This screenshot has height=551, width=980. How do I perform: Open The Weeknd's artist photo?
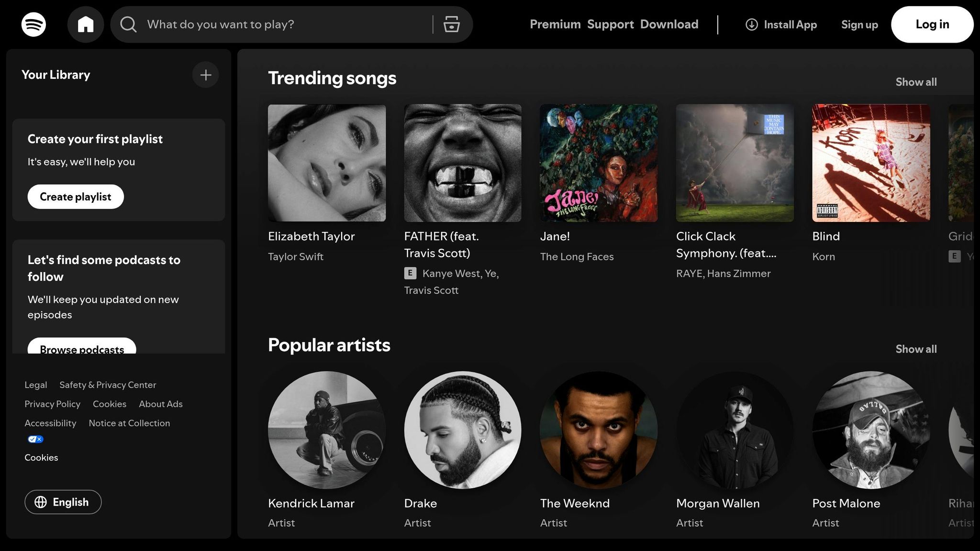click(599, 430)
